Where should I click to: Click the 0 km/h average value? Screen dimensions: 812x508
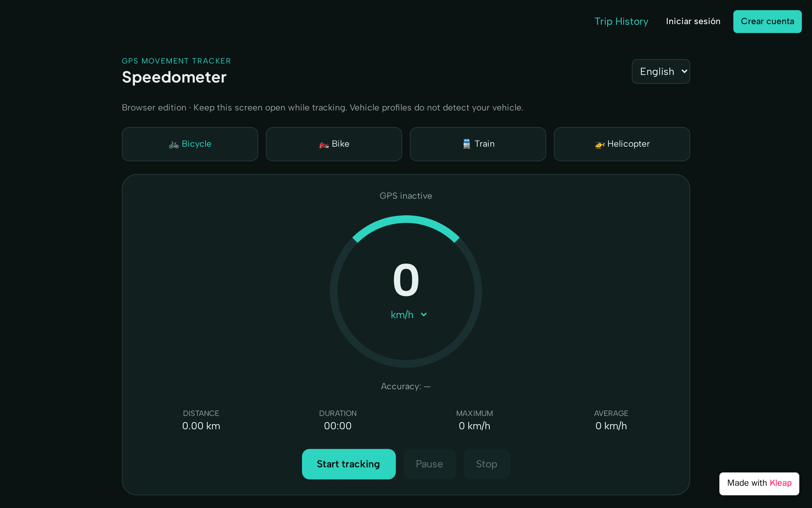611,426
